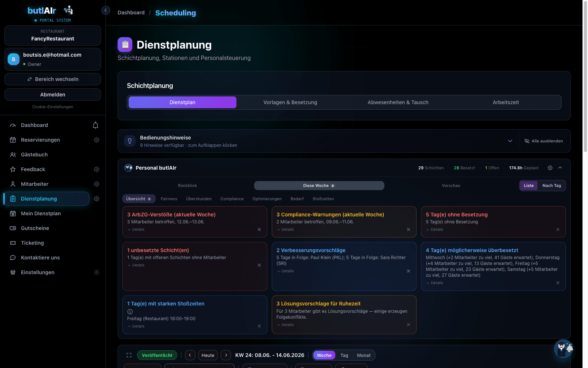Select the Rückblick period
Viewport: 588px width, 368px height.
tap(187, 185)
